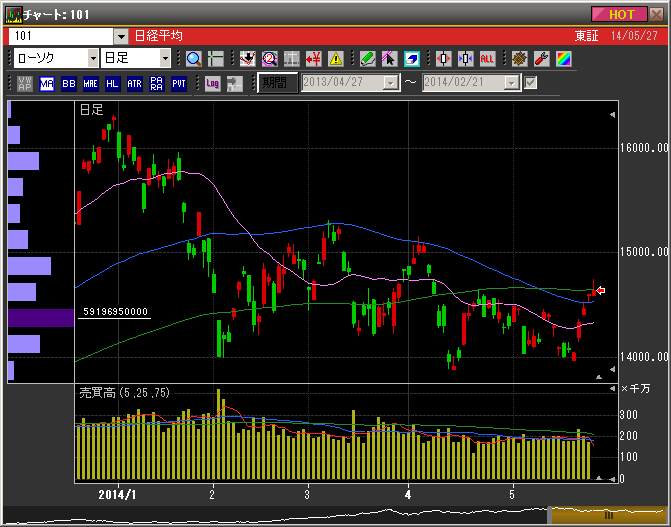Open the wrench settings tool
This screenshot has height=527, width=671.
point(541,58)
